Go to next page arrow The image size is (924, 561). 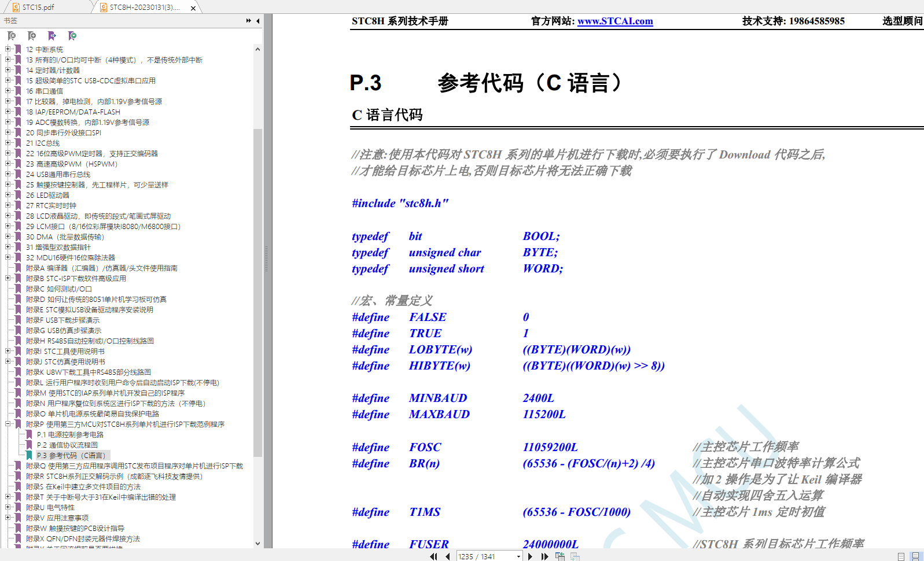pos(530,556)
